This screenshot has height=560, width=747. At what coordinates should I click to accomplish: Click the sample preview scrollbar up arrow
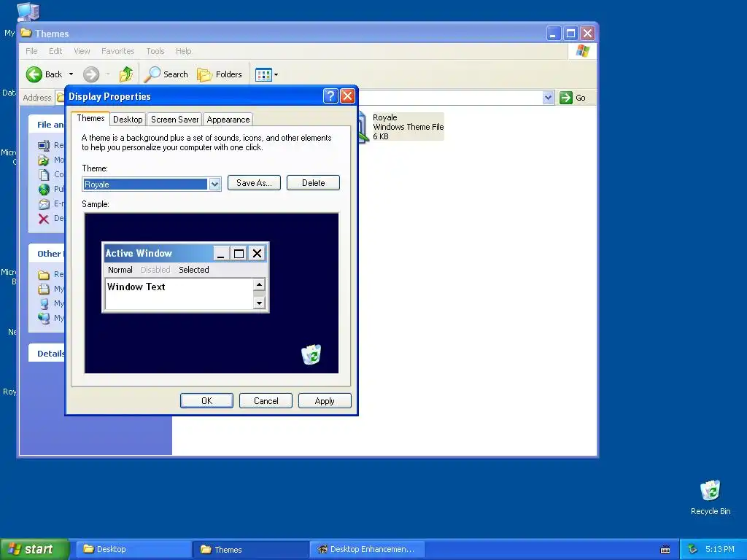(259, 285)
